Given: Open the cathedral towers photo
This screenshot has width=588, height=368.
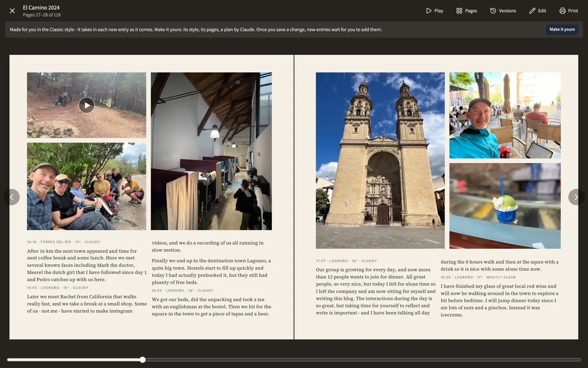Looking at the screenshot, I should point(380,160).
